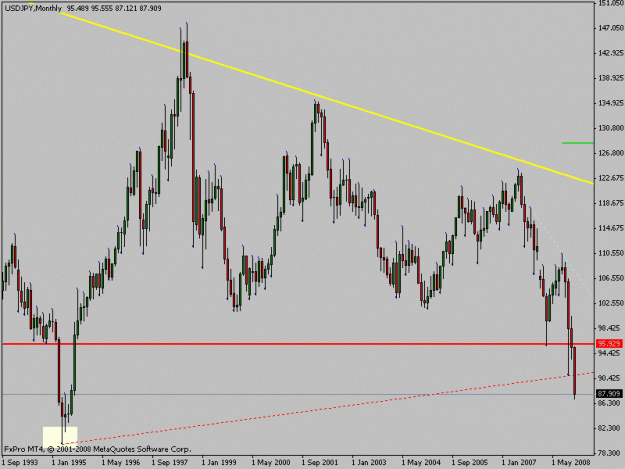
Task: Click the 110.550 price scale label
Action: [610, 253]
